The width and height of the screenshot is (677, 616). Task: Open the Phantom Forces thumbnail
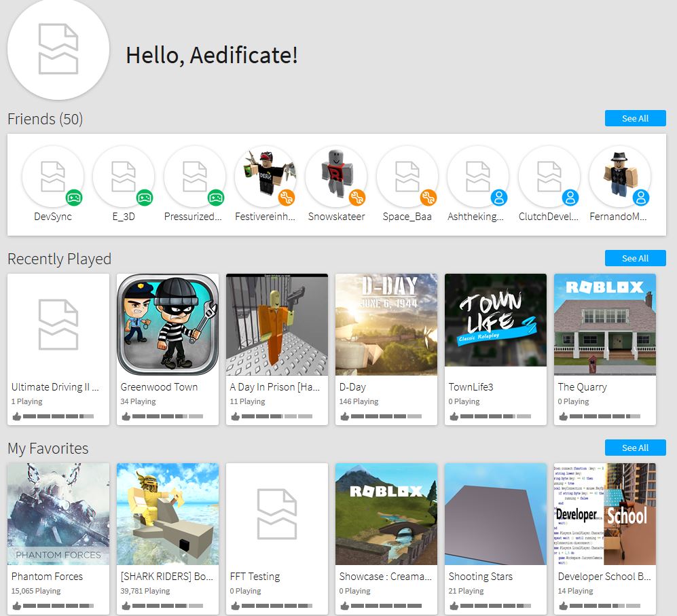click(x=58, y=514)
